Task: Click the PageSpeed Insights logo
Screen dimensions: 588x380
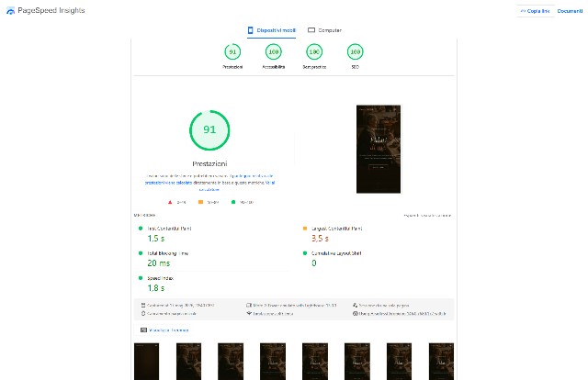Action: (x=10, y=11)
